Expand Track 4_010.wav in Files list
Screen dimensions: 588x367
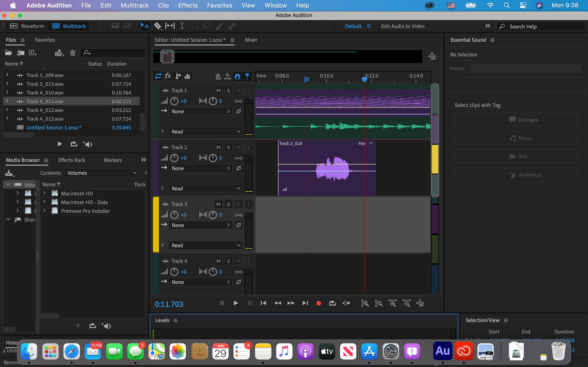(7, 92)
